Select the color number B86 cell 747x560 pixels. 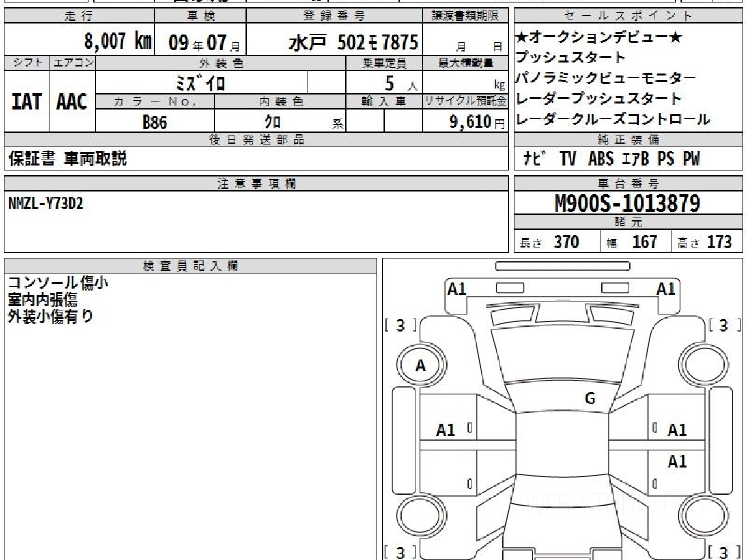[x=154, y=122]
